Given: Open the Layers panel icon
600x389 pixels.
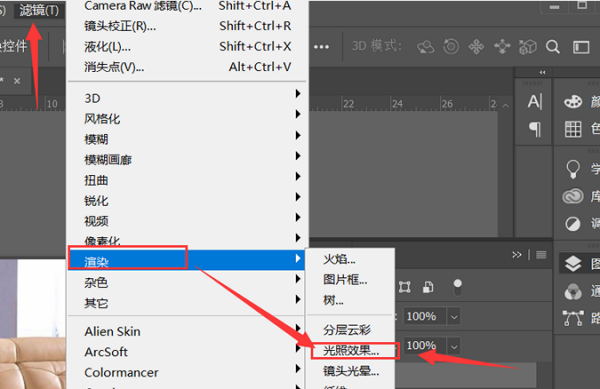Looking at the screenshot, I should [573, 264].
